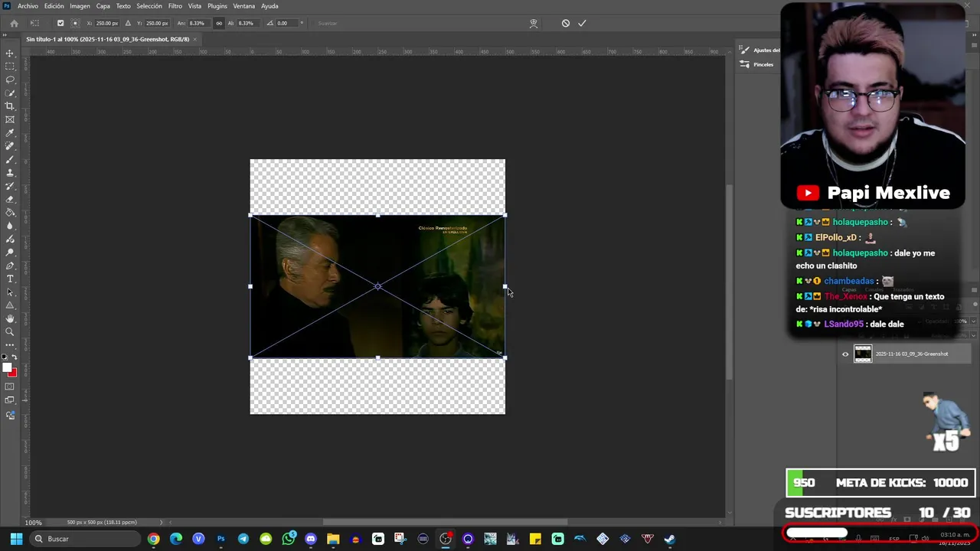The height and width of the screenshot is (551, 980).
Task: Select the Pen tool
Action: pyautogui.click(x=10, y=266)
